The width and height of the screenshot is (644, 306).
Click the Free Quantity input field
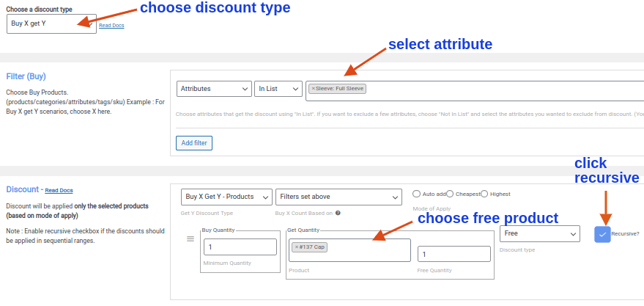point(454,254)
